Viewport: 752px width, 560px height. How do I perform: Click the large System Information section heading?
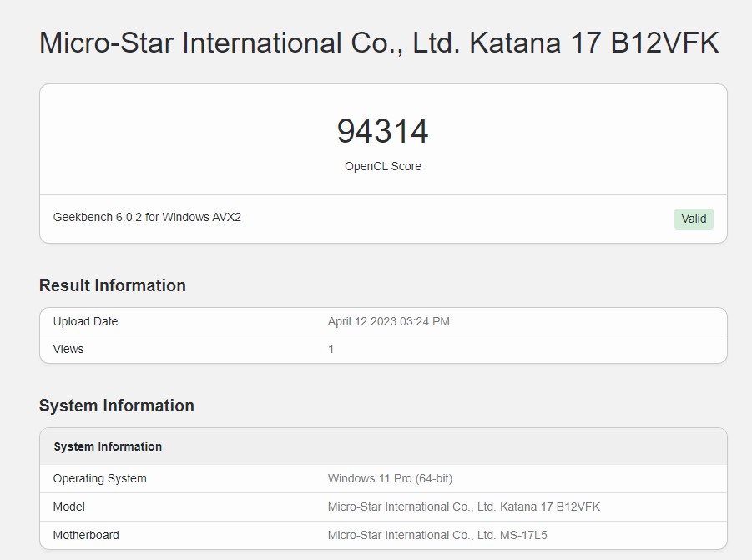tap(117, 406)
